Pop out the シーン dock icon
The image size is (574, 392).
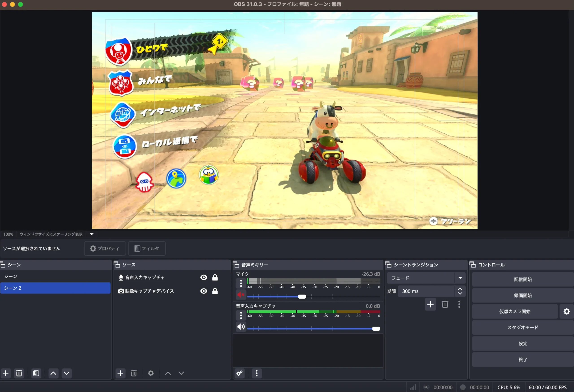(x=3, y=265)
